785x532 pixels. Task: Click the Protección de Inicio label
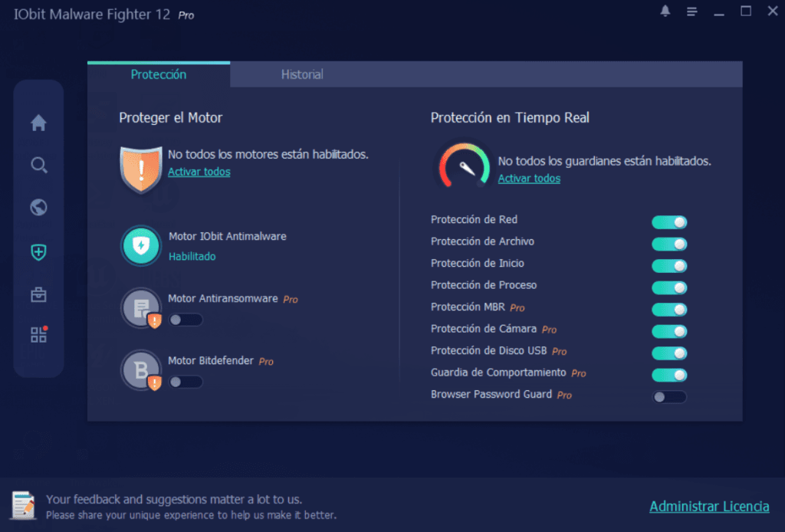pos(478,263)
